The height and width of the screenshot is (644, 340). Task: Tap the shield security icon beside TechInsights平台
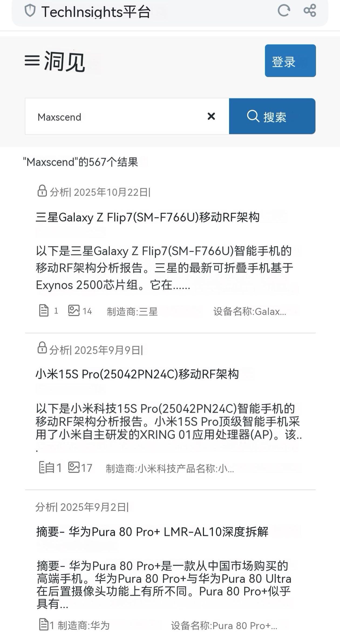pyautogui.click(x=30, y=11)
